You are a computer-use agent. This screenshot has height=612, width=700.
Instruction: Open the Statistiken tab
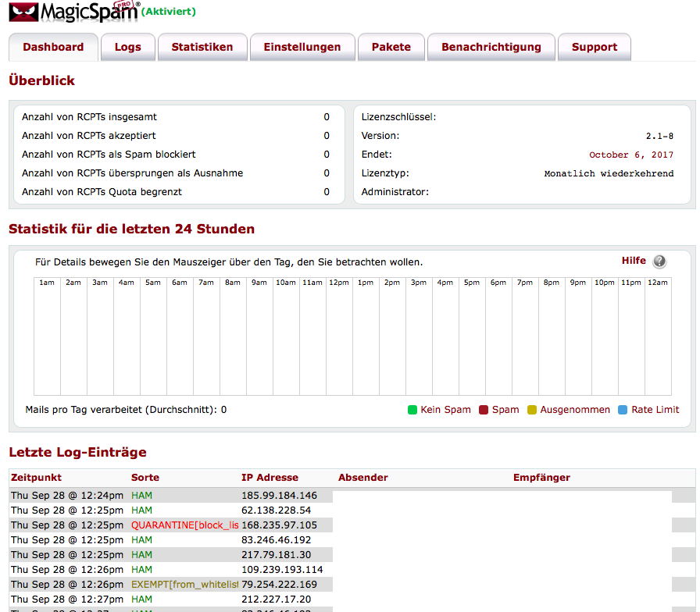pos(202,47)
